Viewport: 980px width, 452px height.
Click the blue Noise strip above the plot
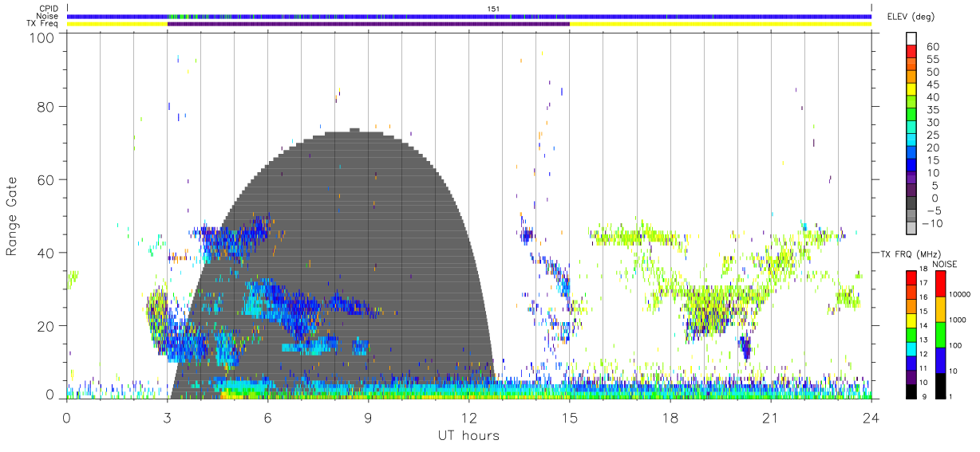(468, 16)
